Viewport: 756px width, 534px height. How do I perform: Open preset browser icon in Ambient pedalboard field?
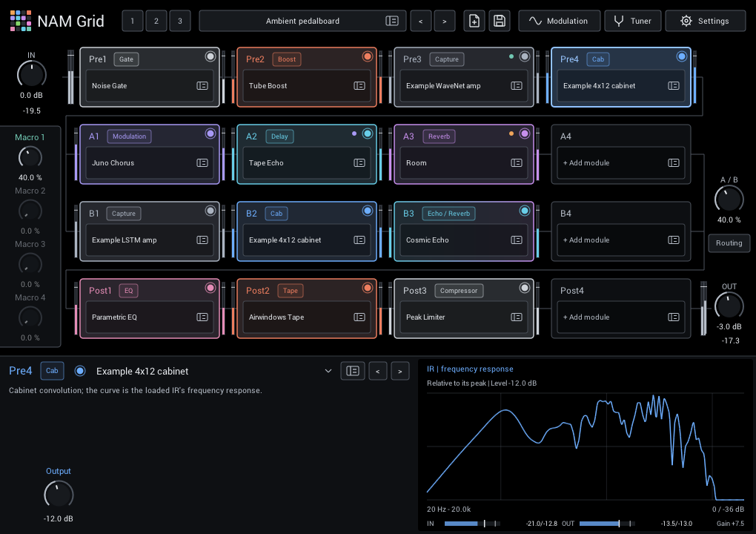pos(392,21)
